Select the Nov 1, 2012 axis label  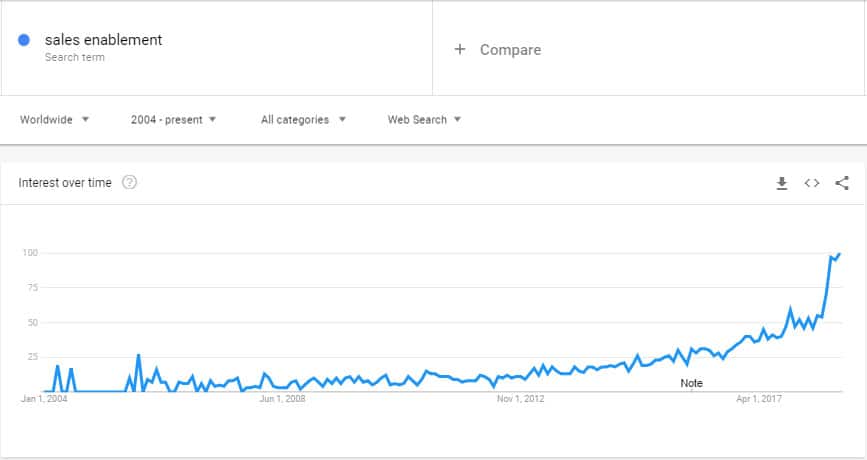(x=520, y=399)
